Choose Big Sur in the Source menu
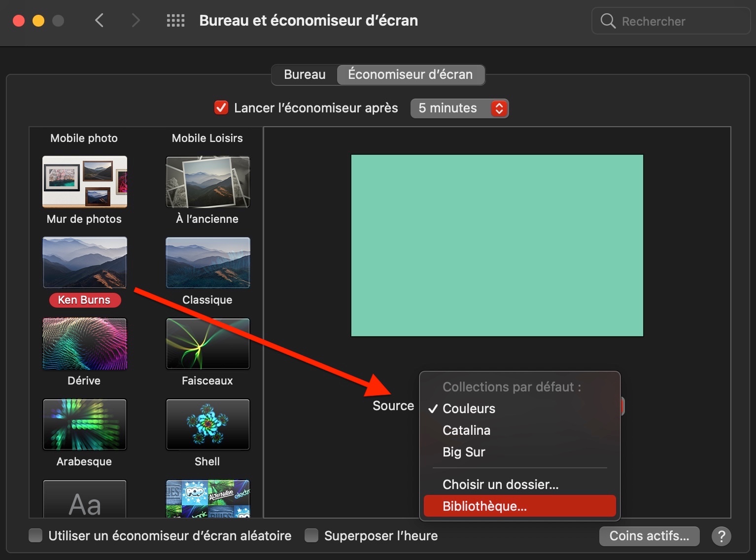This screenshot has width=756, height=560. coord(520,452)
